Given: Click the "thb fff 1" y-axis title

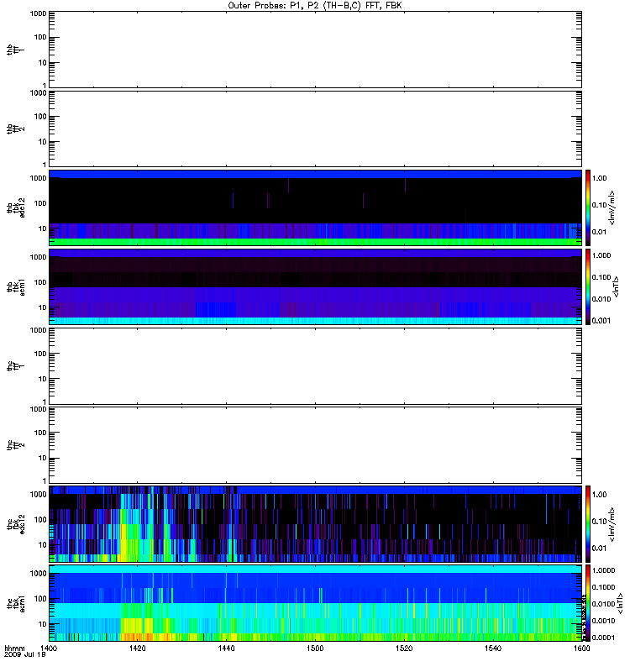Looking at the screenshot, I should 15,50.
